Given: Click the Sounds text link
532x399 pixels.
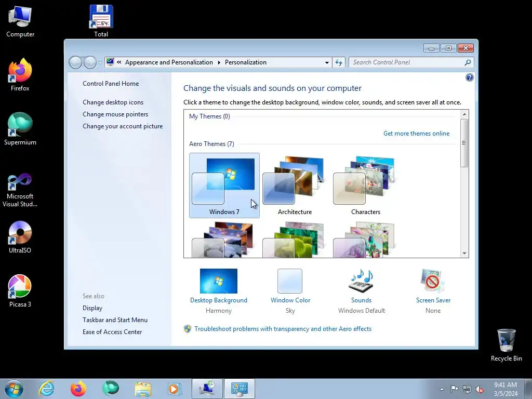Looking at the screenshot, I should (x=362, y=300).
